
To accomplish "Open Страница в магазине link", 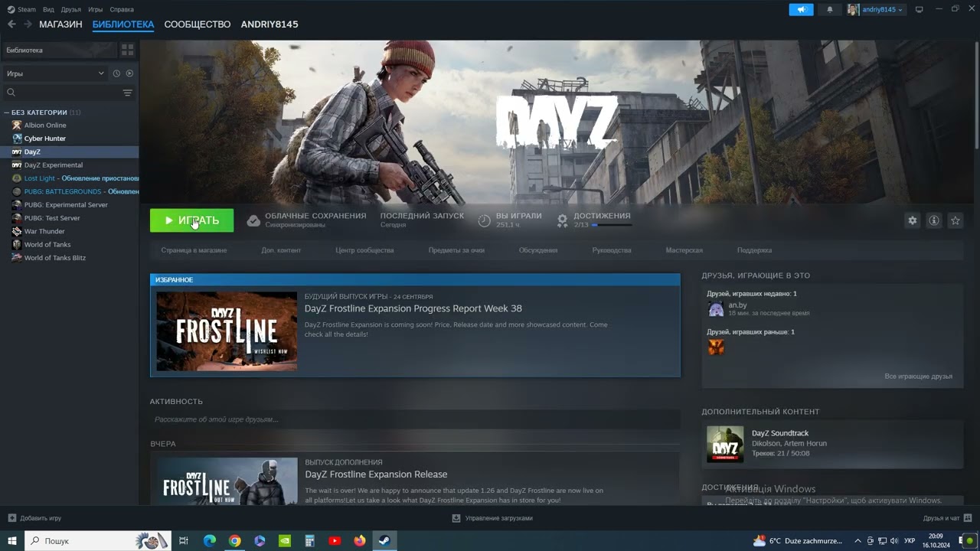I will point(194,250).
